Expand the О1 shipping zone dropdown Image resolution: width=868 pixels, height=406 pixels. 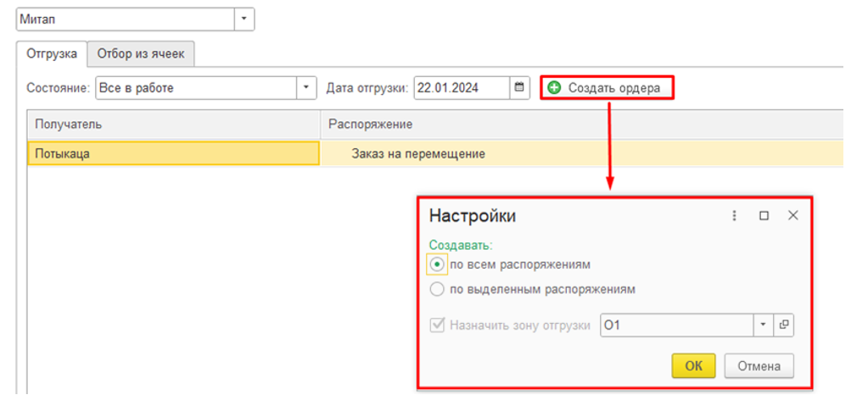point(763,325)
